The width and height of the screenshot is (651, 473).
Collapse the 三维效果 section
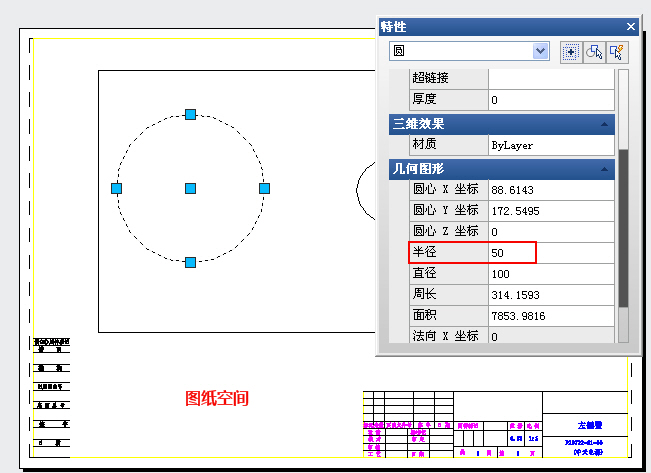click(x=604, y=124)
